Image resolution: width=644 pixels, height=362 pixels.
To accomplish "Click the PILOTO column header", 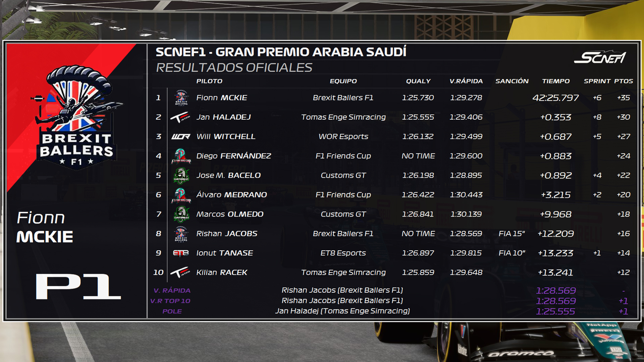I will pyautogui.click(x=209, y=81).
